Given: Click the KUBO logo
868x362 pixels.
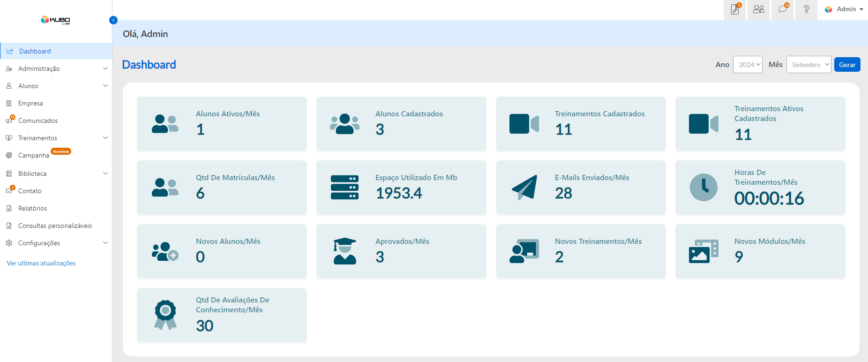Looking at the screenshot, I should tap(55, 20).
